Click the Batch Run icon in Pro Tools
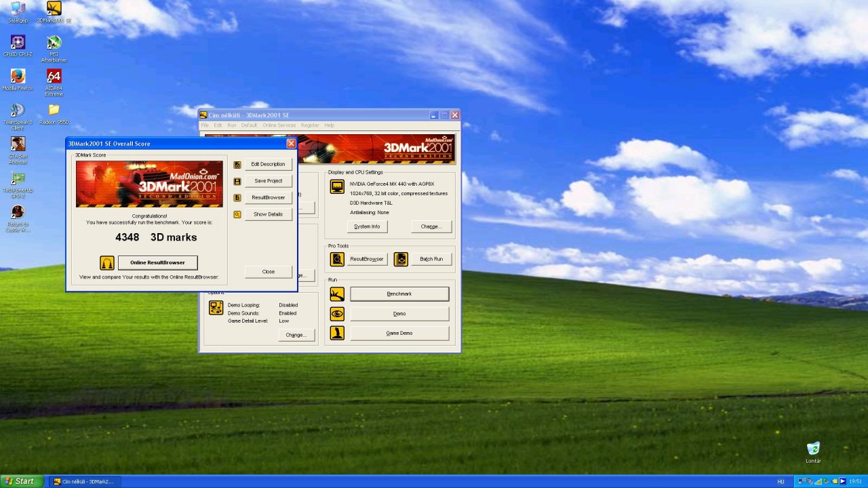Screen dimensions: 868x488 click(x=401, y=259)
